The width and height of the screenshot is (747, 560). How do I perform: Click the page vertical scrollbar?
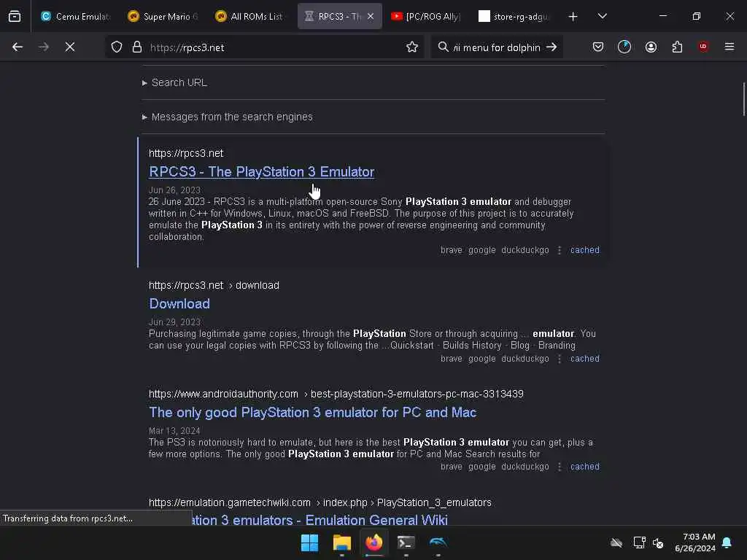point(743,99)
